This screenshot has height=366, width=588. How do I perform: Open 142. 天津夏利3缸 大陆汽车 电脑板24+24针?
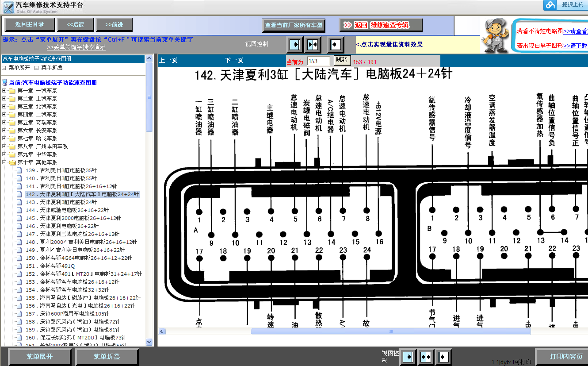click(82, 194)
